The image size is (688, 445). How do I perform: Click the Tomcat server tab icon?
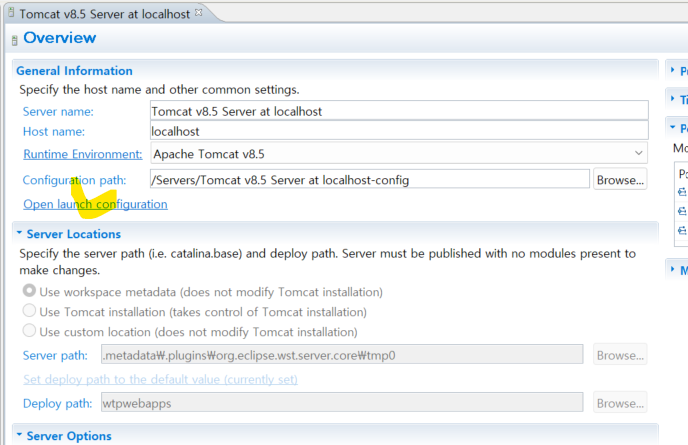(x=11, y=13)
